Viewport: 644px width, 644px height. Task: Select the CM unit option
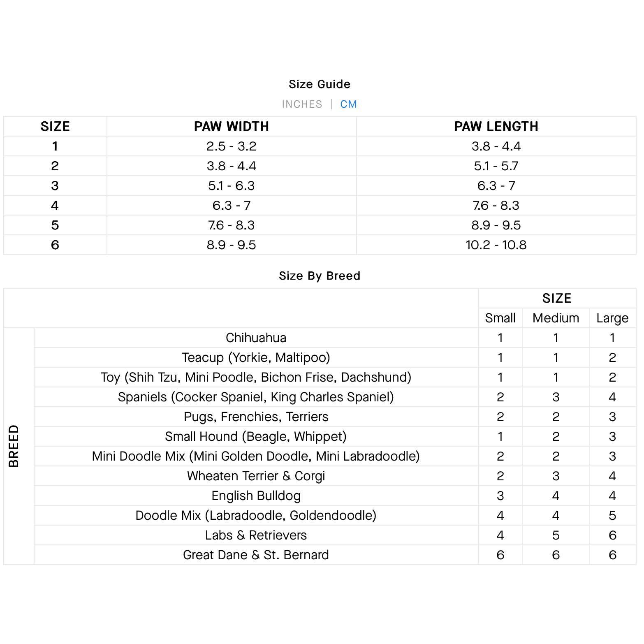pos(348,104)
